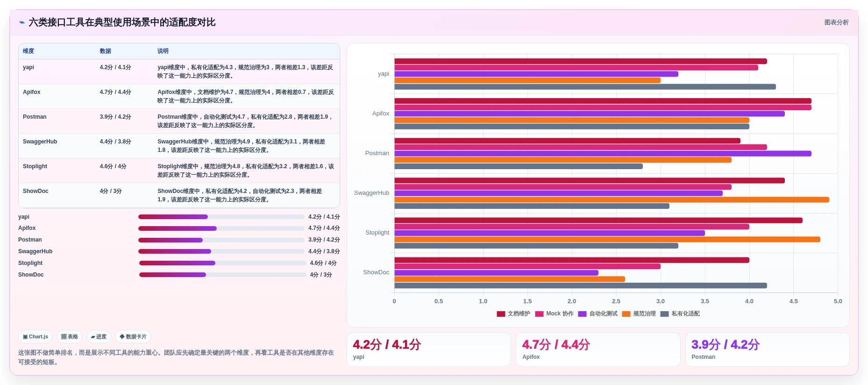Image resolution: width=868 pixels, height=385 pixels.
Task: Click the chart title 六类接口工具 heading
Action: (122, 22)
